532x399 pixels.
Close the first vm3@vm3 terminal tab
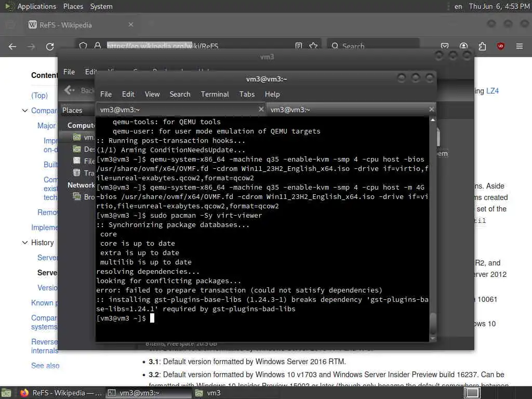tap(261, 109)
